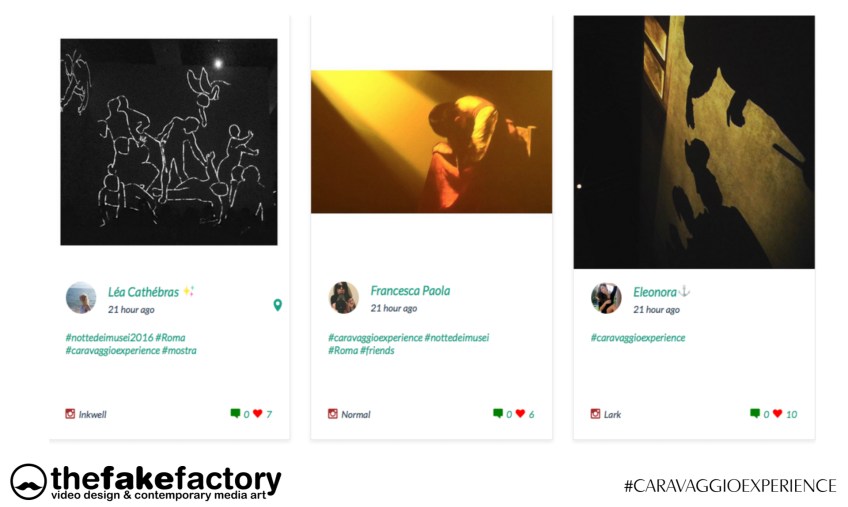The image size is (848, 507).
Task: Click the location pin on Léa's post
Action: tap(277, 305)
